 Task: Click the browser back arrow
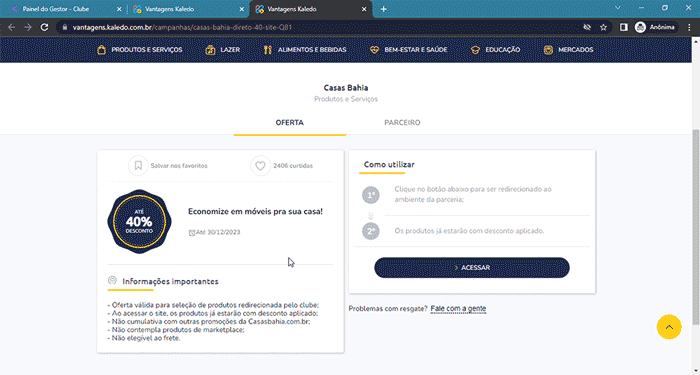coord(12,27)
